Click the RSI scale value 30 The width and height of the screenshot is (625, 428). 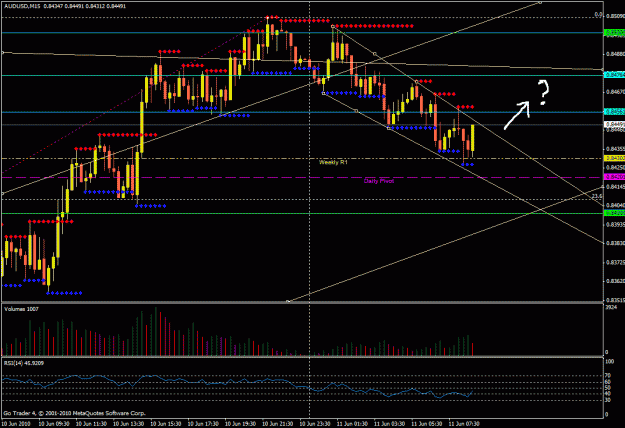(x=608, y=400)
